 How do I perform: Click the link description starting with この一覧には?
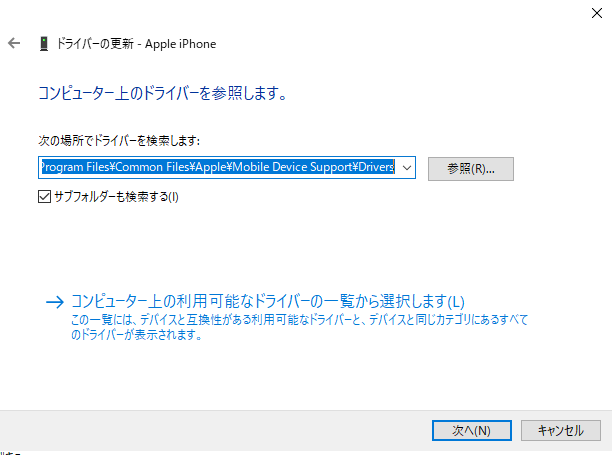tap(298, 320)
